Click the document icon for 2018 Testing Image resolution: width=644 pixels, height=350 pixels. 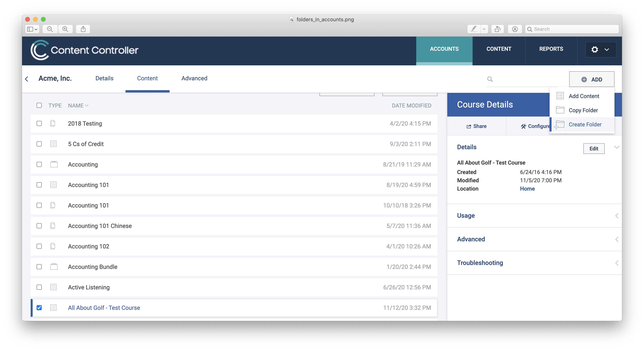pyautogui.click(x=53, y=123)
